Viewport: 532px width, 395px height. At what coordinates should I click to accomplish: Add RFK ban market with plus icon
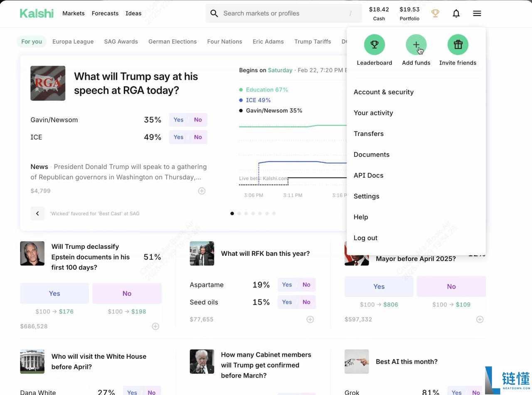pyautogui.click(x=310, y=319)
